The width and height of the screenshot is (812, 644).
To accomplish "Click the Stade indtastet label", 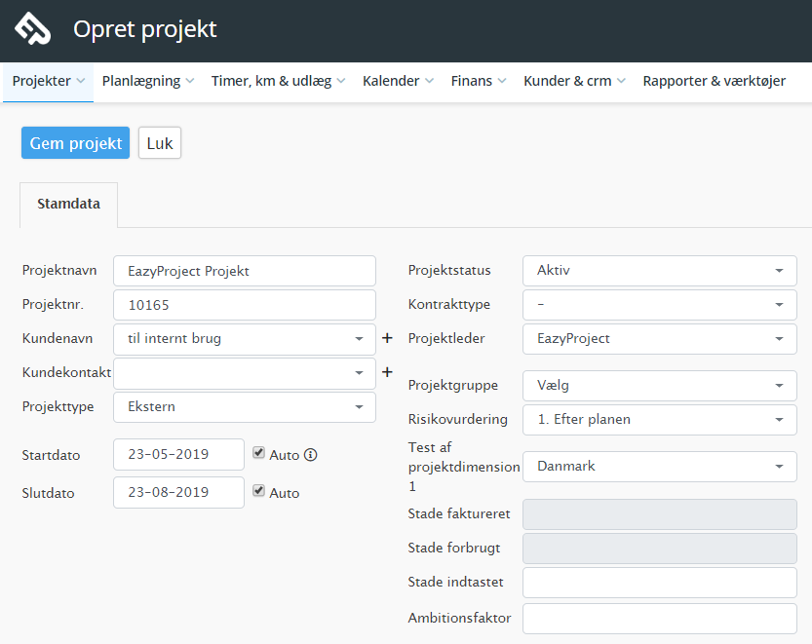I will [x=456, y=582].
